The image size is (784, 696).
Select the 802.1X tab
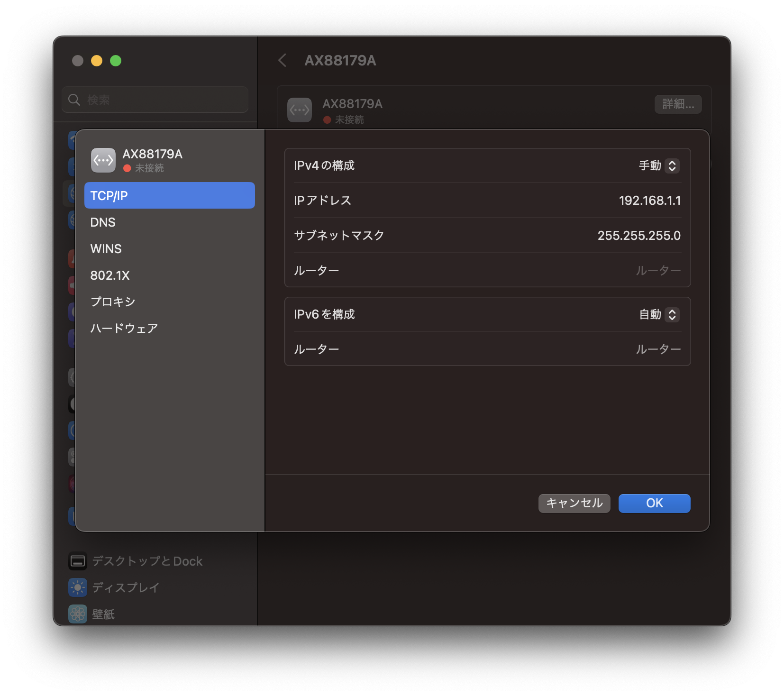click(110, 275)
